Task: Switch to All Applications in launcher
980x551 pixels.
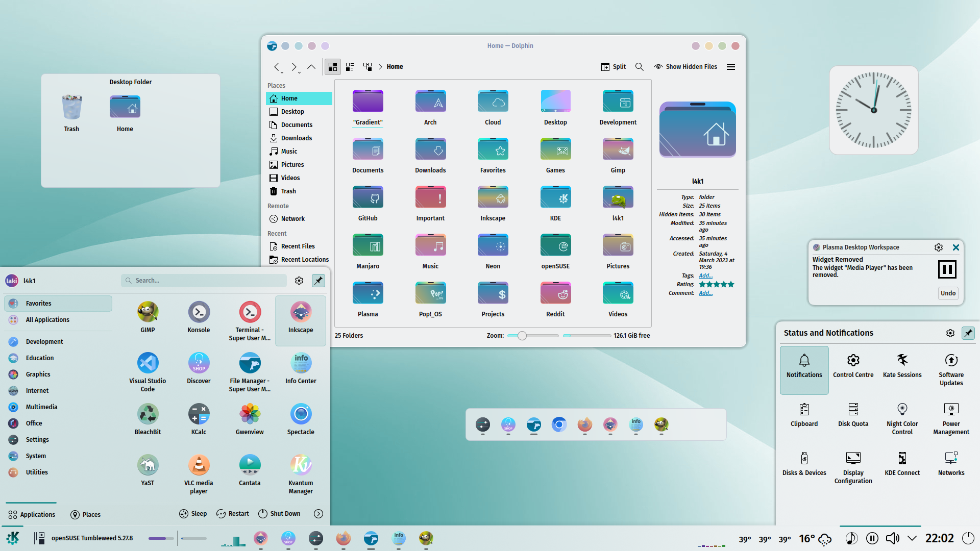Action: (58, 320)
